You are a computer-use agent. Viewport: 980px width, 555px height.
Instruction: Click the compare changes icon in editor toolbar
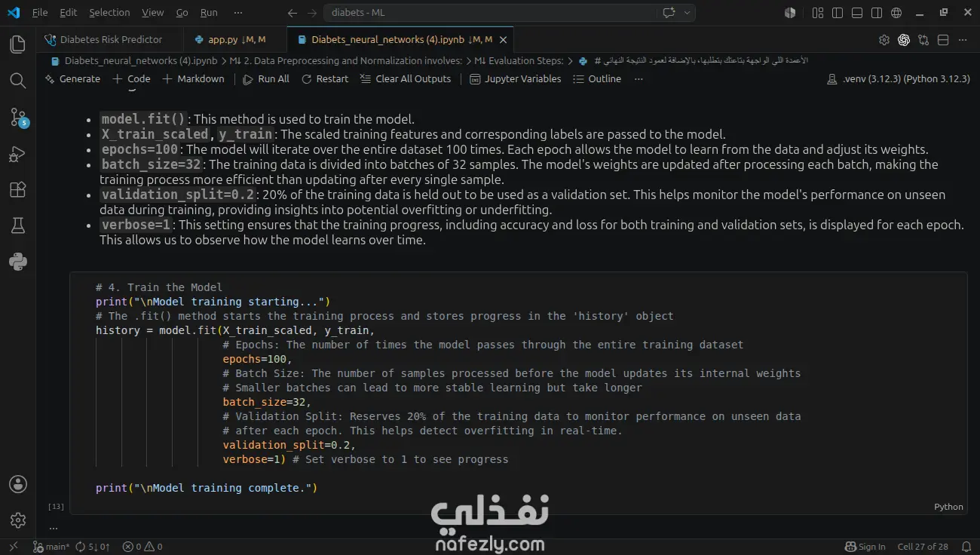click(x=923, y=40)
